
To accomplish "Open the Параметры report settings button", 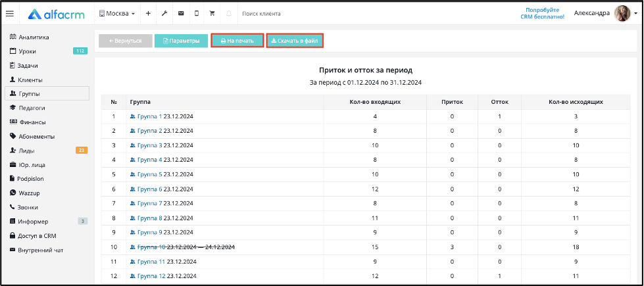I will tap(181, 41).
